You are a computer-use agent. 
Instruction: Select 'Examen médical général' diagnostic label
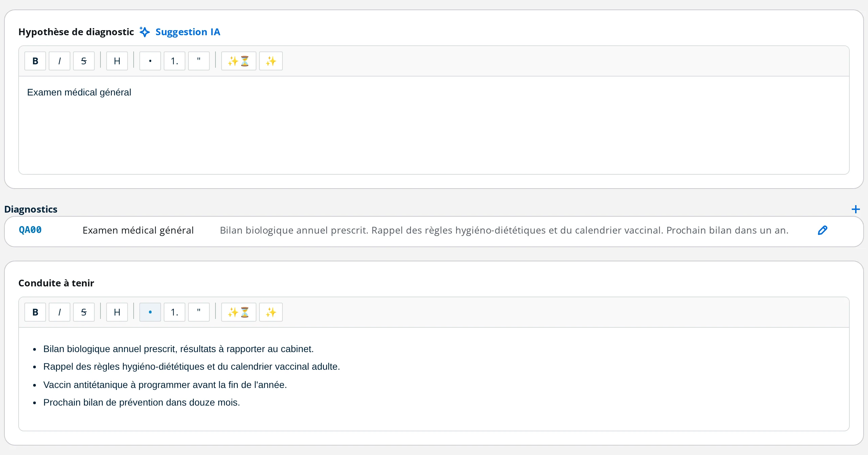pyautogui.click(x=138, y=230)
